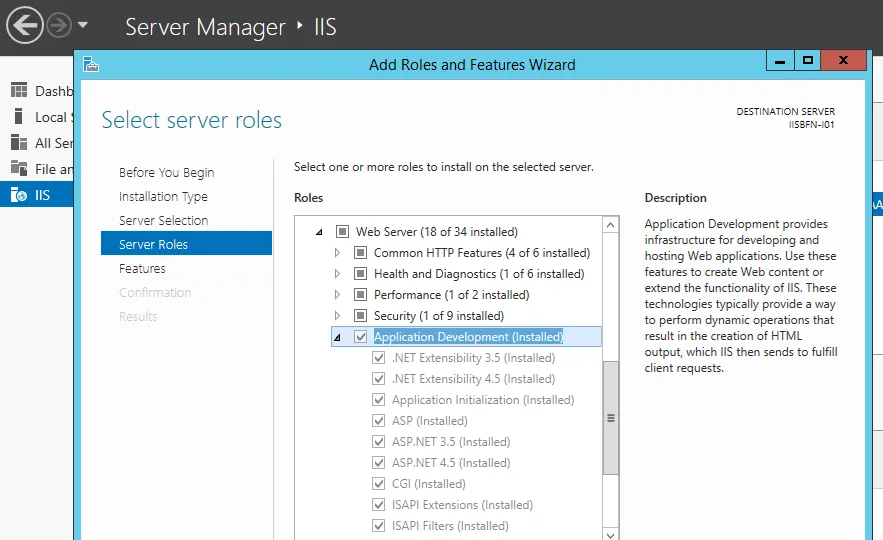The image size is (883, 540).
Task: Go to the Before You Begin step
Action: [166, 173]
